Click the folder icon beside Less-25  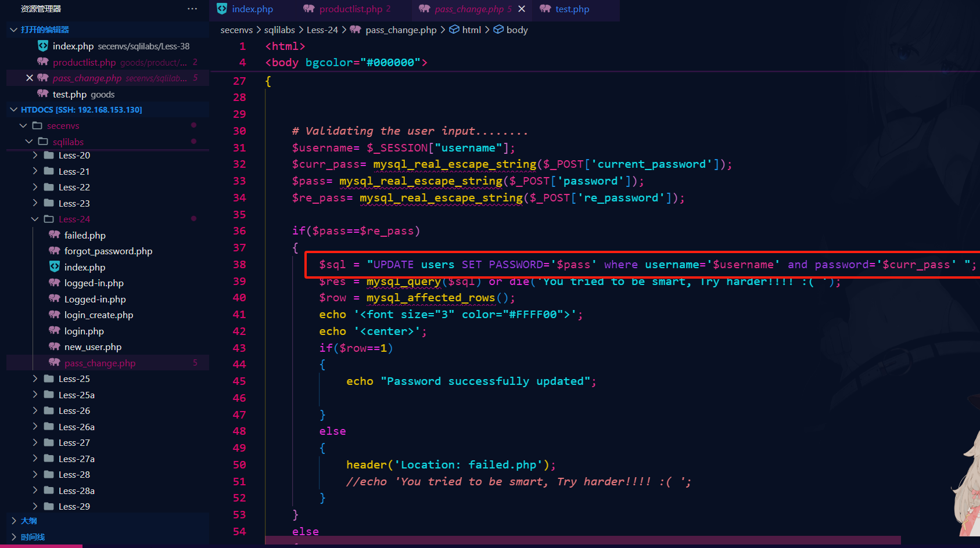49,378
